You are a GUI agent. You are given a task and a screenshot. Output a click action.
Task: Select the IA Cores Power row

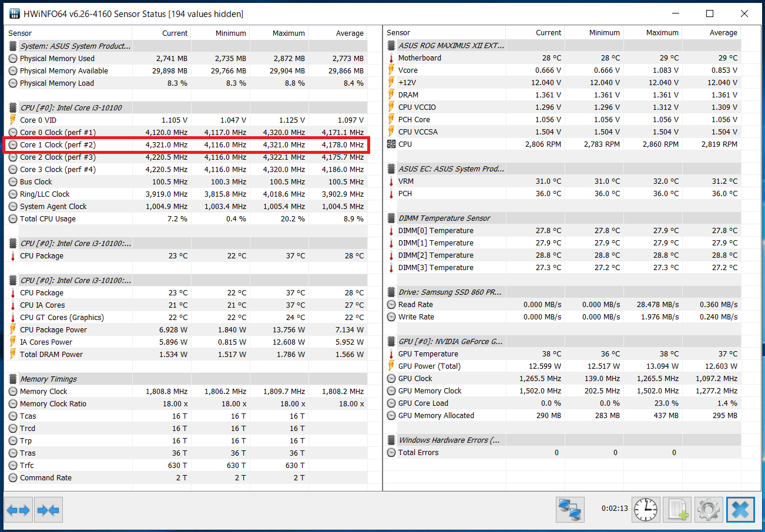click(x=186, y=342)
